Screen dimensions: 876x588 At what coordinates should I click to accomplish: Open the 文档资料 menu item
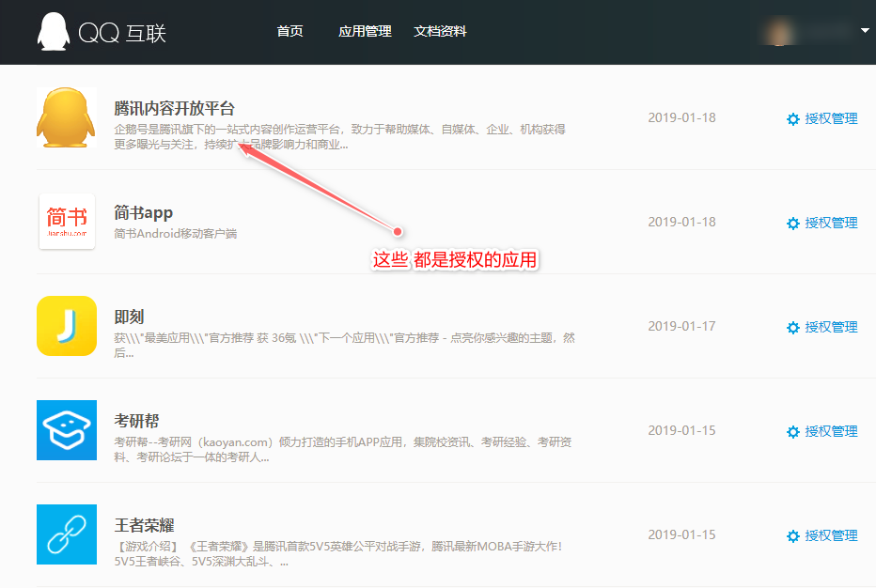pyautogui.click(x=440, y=30)
